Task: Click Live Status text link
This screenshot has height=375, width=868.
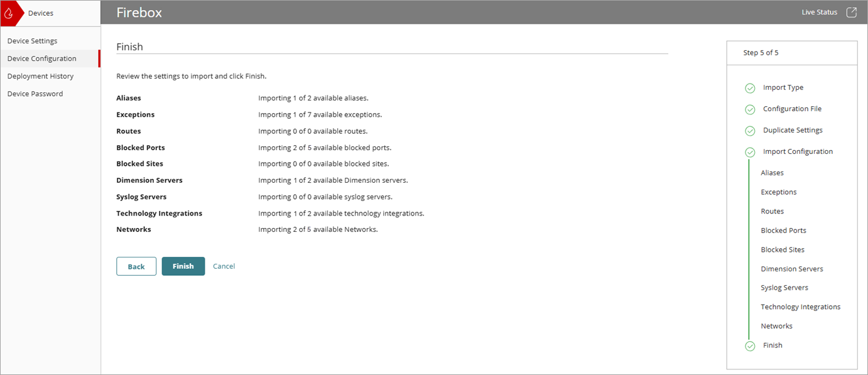Action: coord(820,13)
